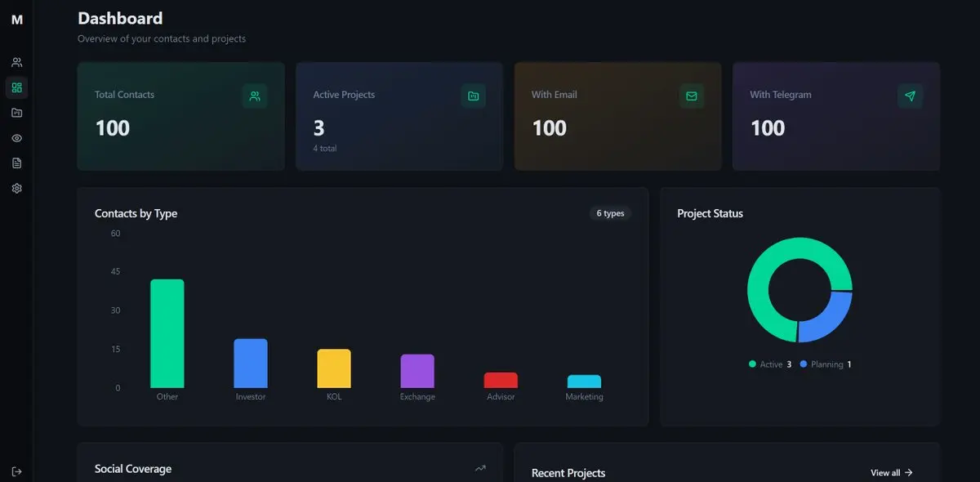This screenshot has width=980, height=482.
Task: Click the 'KOL' axis label
Action: [334, 397]
